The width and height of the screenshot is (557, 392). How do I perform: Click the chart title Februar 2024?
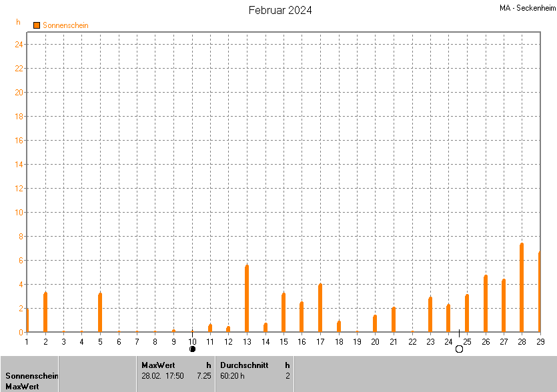(x=280, y=10)
